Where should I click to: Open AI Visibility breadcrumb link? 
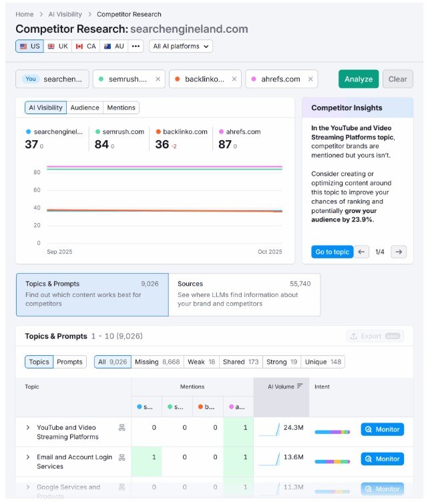[x=65, y=14]
